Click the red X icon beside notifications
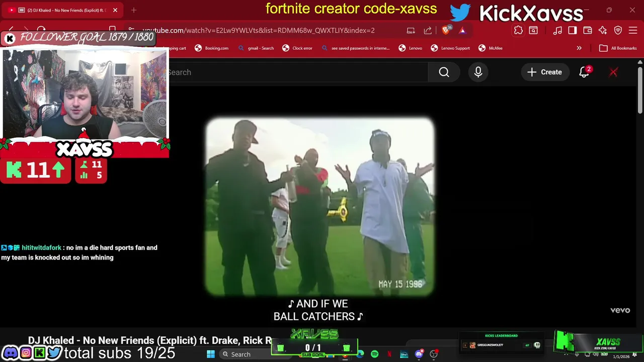Screen dimensions: 644x362 click(613, 72)
